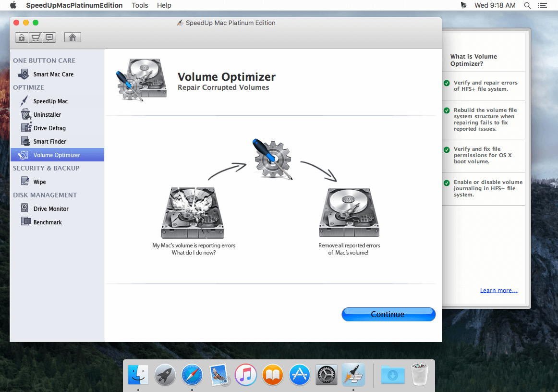Select Drive Monitor label in sidebar
This screenshot has height=392, width=558.
tap(51, 208)
